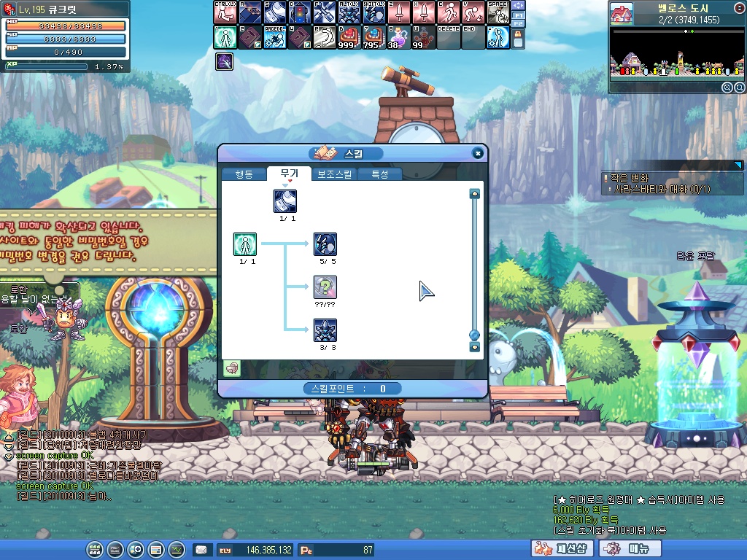Click the skill window scrollbar handle
Image resolution: width=747 pixels, height=560 pixels.
coord(474,335)
